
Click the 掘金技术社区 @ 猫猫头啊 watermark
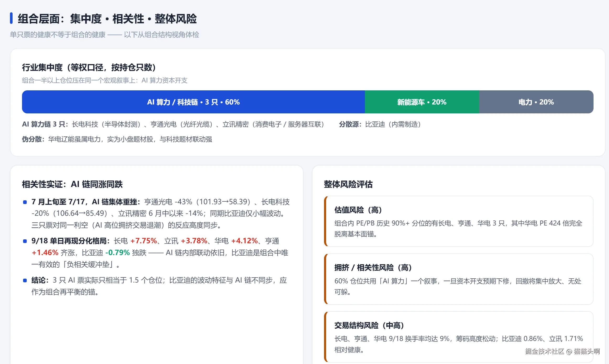pos(562,351)
